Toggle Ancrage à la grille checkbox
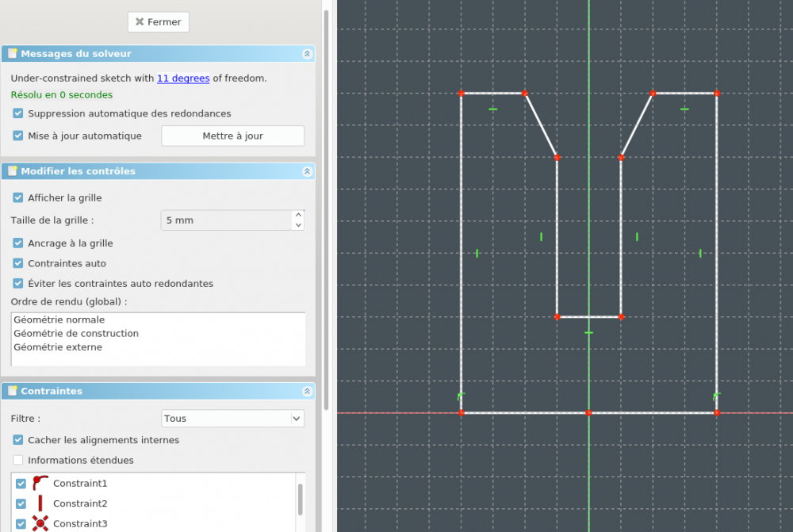 click(x=18, y=243)
